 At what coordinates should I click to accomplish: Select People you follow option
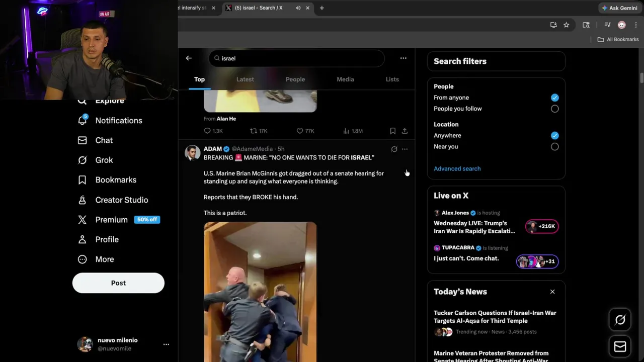pos(554,109)
